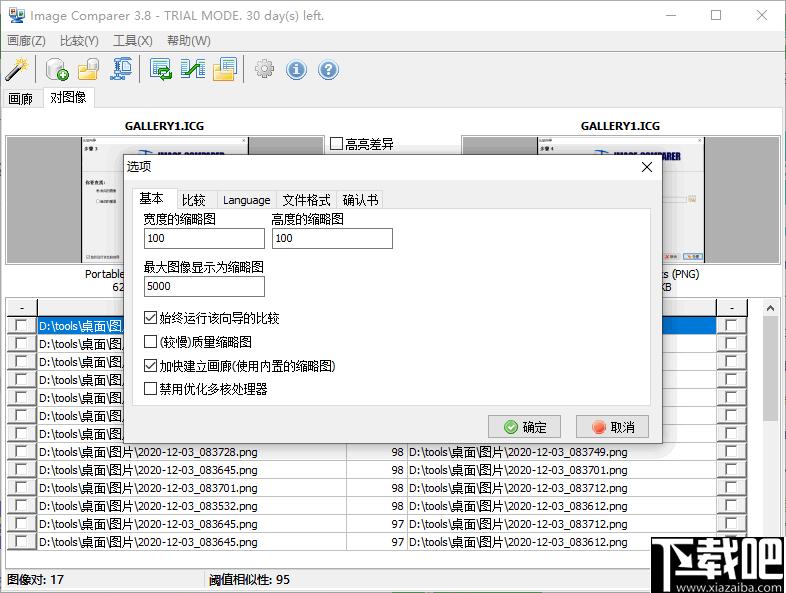Viewport: 786px width, 593px height.
Task: Enable 禁用优化多核处理器 checkbox
Action: [x=150, y=388]
